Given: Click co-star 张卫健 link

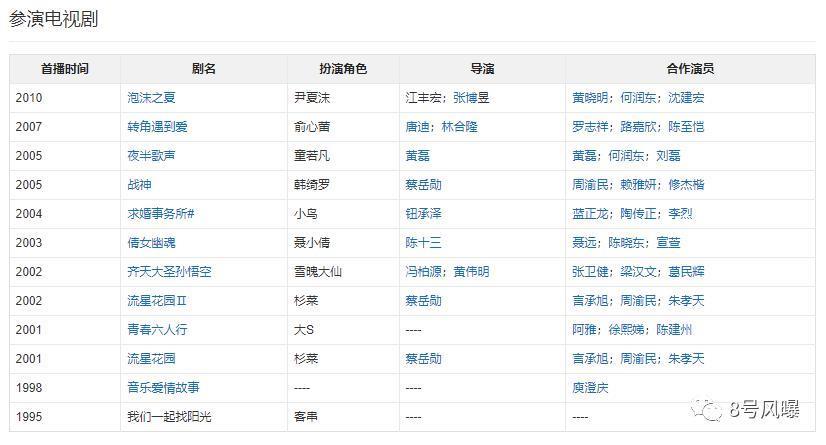Looking at the screenshot, I should (x=590, y=271).
